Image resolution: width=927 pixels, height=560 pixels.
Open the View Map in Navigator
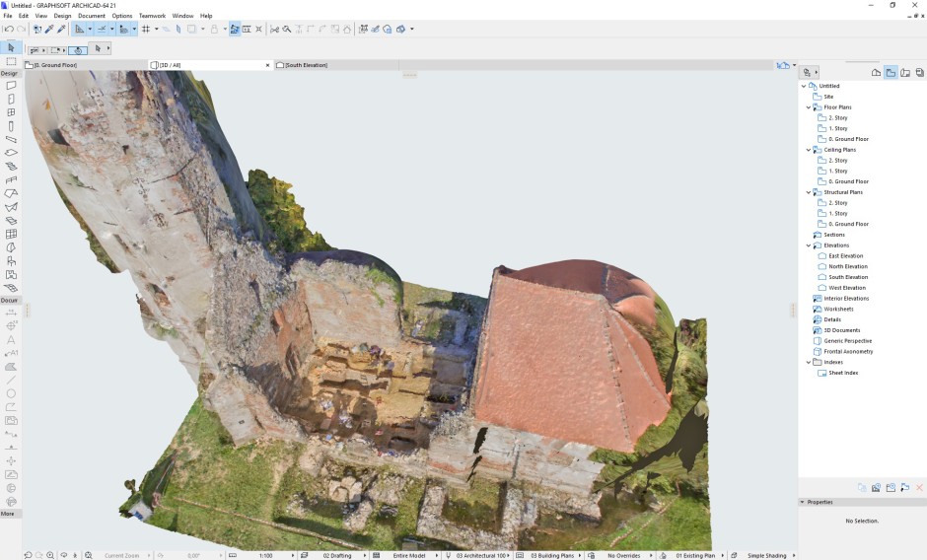click(891, 72)
